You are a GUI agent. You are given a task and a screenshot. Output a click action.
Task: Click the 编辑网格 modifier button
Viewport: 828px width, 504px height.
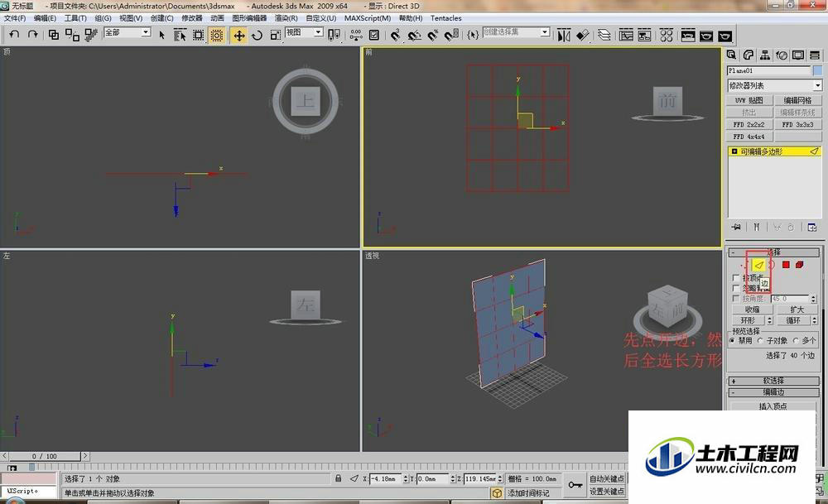pyautogui.click(x=797, y=100)
